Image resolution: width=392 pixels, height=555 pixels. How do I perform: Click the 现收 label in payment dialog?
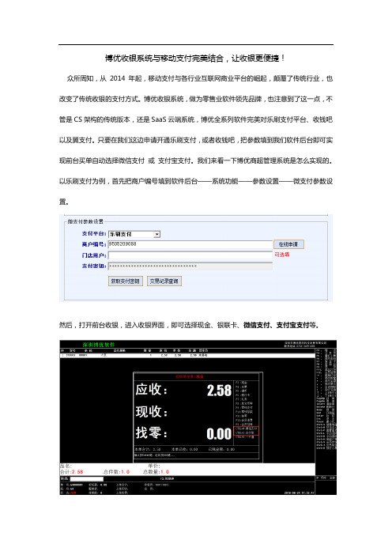(x=151, y=411)
